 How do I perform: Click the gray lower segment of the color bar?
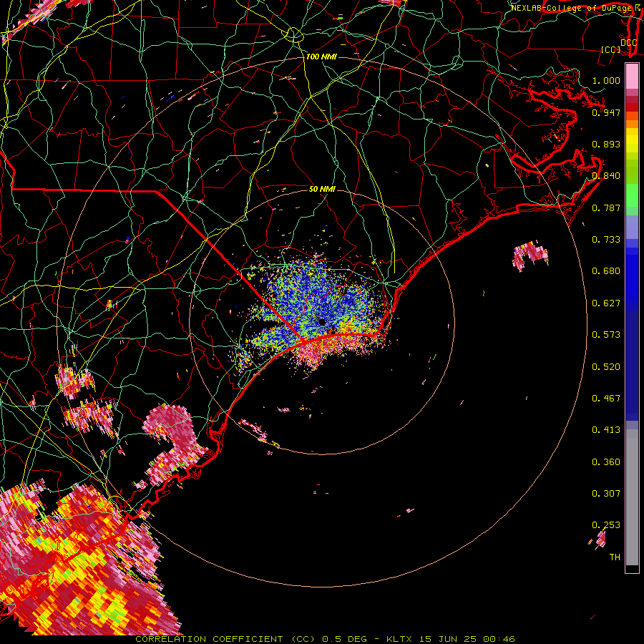coord(632,497)
